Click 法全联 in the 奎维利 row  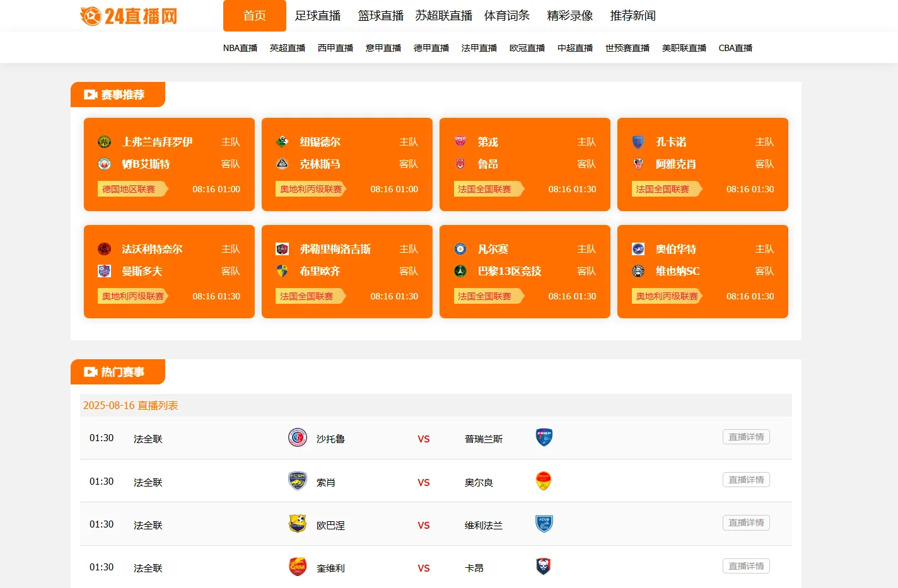[x=148, y=568]
